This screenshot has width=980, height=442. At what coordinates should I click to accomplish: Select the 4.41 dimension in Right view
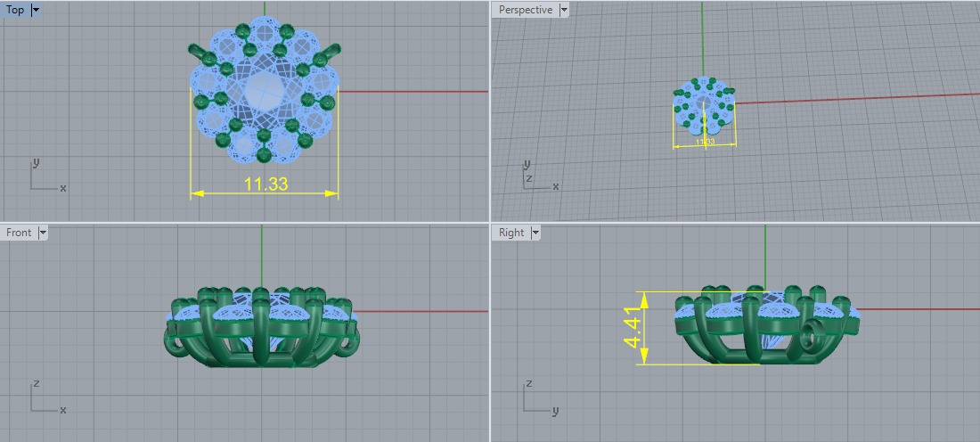633,328
